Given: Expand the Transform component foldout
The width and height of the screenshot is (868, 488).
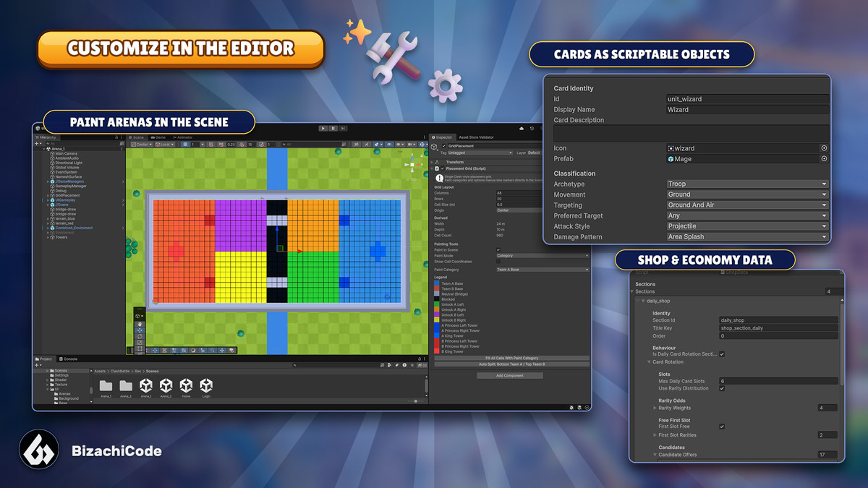Looking at the screenshot, I should tap(432, 162).
